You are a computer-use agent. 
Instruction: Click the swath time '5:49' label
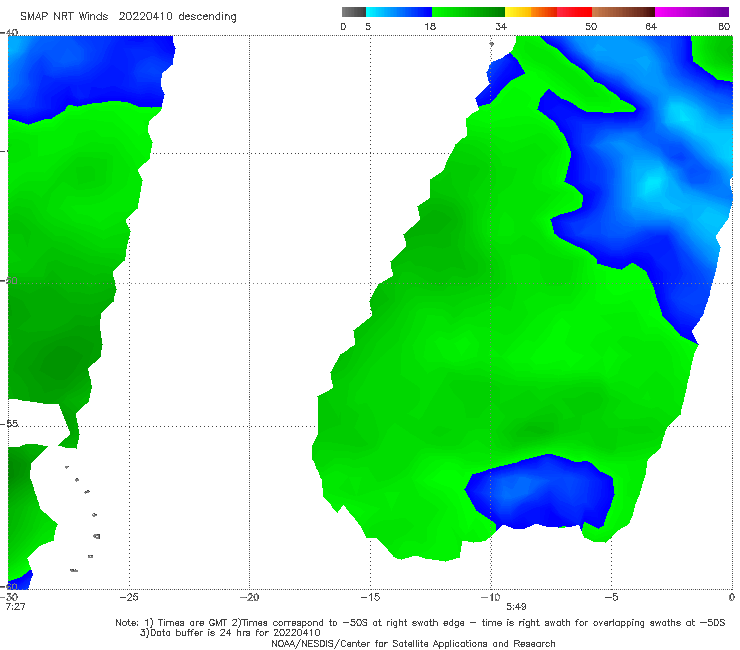[516, 607]
